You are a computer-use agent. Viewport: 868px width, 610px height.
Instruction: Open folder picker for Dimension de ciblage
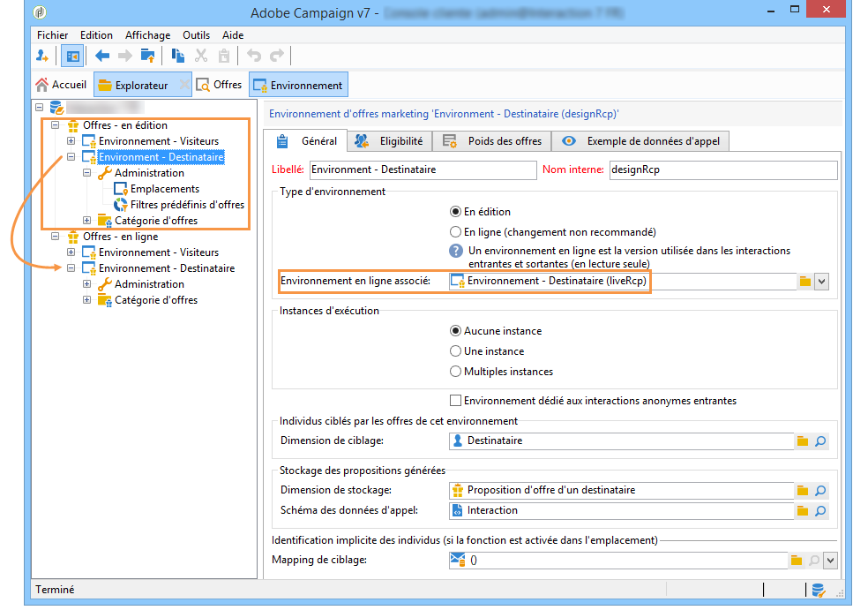[803, 441]
